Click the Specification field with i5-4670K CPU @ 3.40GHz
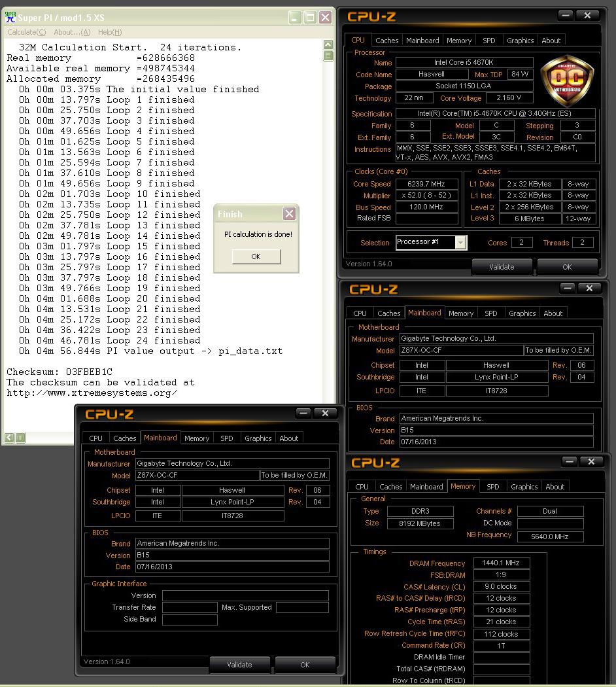 pyautogui.click(x=495, y=113)
